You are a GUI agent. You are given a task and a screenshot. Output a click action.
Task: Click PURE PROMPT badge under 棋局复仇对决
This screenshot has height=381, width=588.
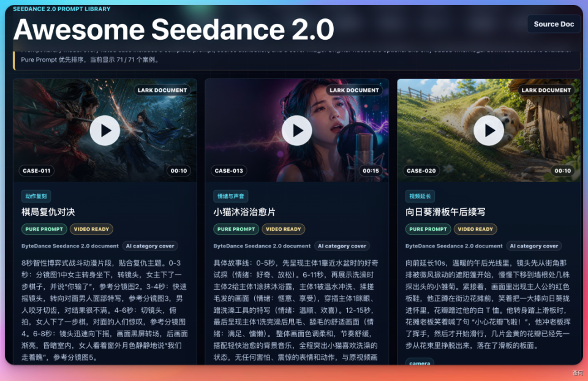click(x=44, y=229)
